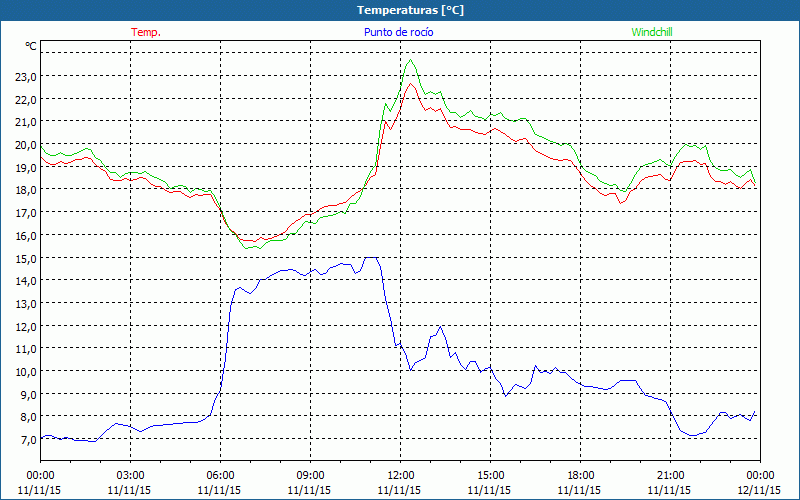Select the red Temp. legend label

146,32
